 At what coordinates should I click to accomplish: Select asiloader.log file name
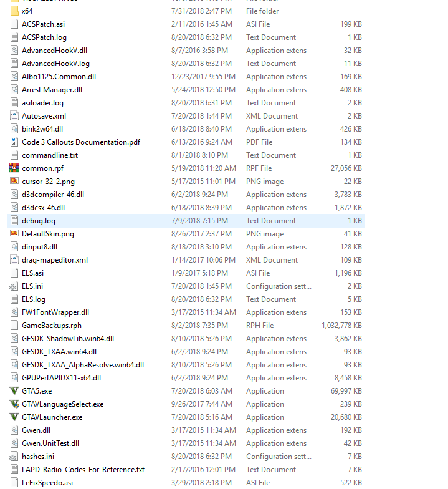[42, 103]
